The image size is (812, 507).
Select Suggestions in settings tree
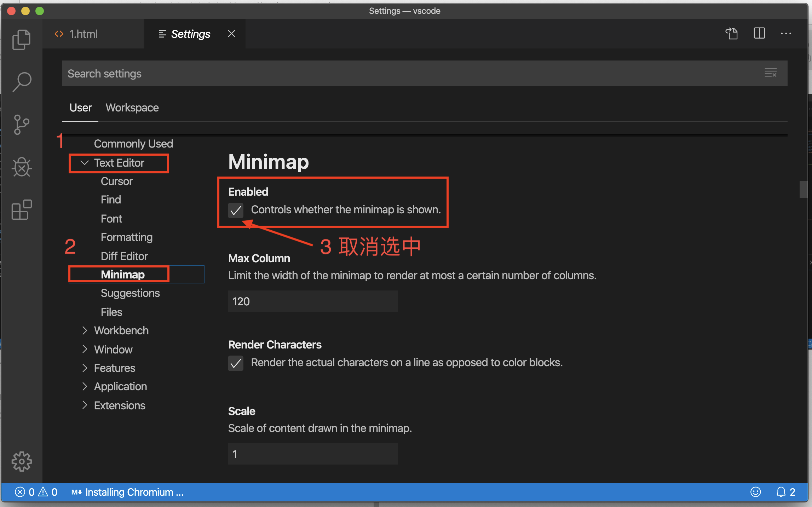tap(130, 293)
